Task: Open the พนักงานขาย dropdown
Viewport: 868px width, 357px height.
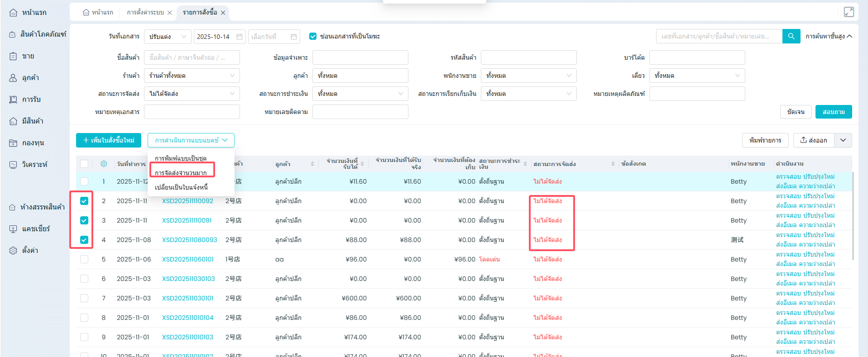Action: 528,76
